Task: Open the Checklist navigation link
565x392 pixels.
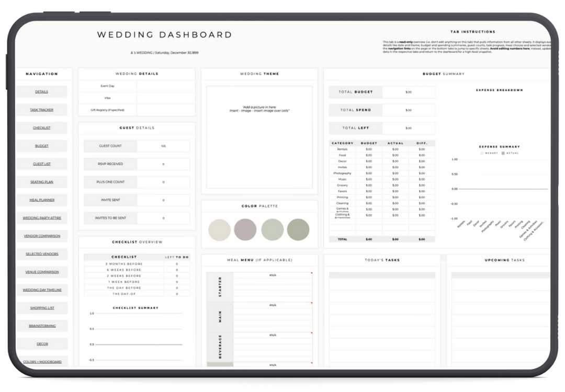Action: (x=41, y=128)
